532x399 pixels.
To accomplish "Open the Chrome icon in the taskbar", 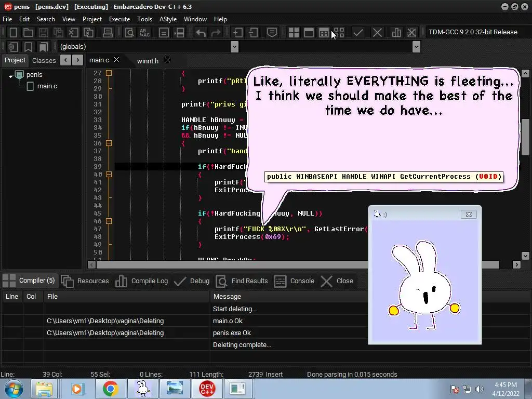I will coord(110,388).
